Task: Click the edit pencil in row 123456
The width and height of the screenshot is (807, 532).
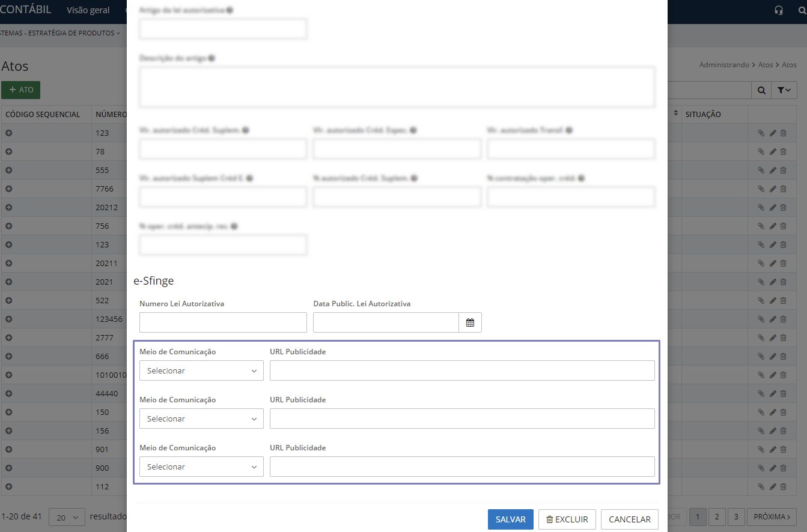Action: pos(773,319)
